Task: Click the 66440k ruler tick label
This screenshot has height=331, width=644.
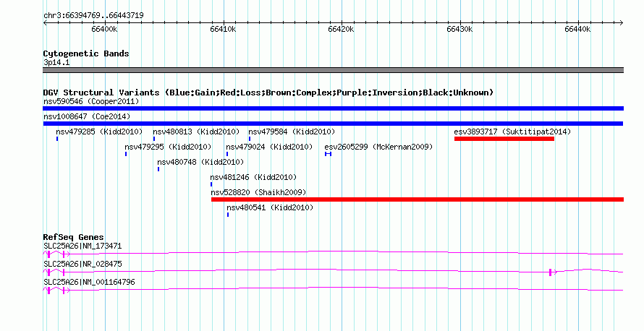Action: coord(577,29)
